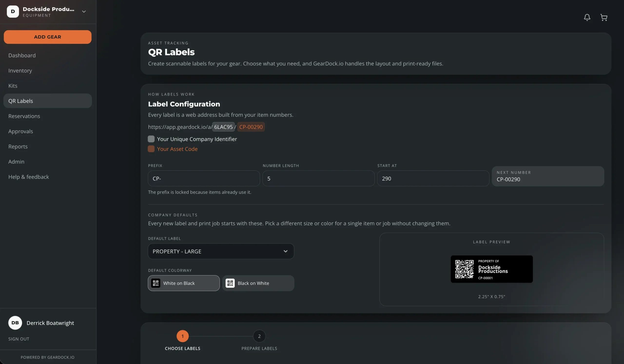Screen dimensions: 624x364
Task: Click the Dockside Productions D logo
Action: (x=13, y=12)
